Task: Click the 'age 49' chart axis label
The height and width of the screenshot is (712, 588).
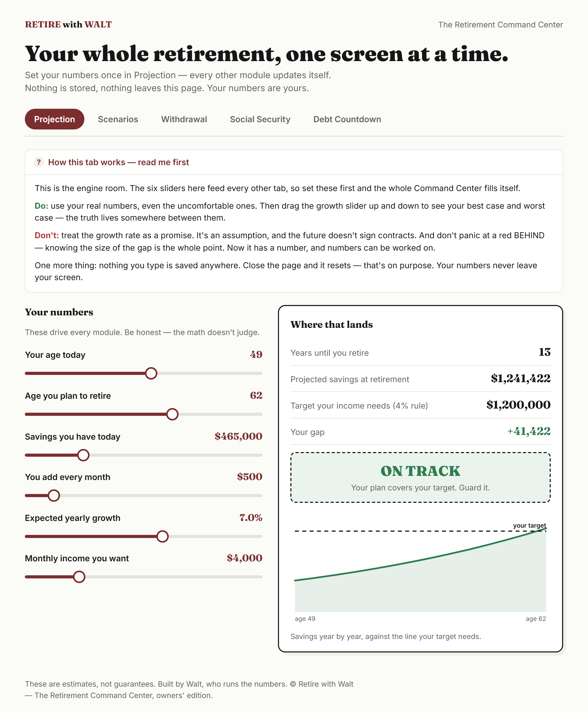Action: pyautogui.click(x=305, y=619)
